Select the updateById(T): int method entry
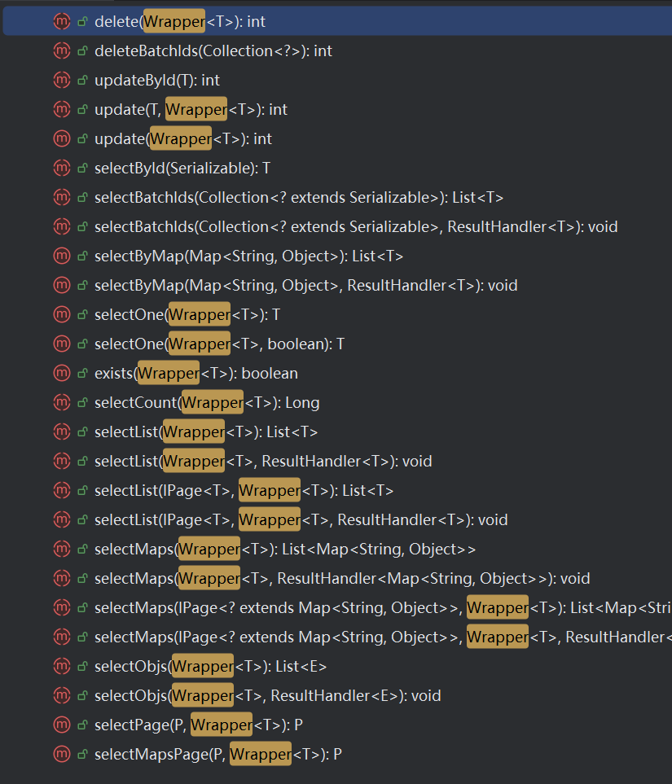 (x=163, y=80)
